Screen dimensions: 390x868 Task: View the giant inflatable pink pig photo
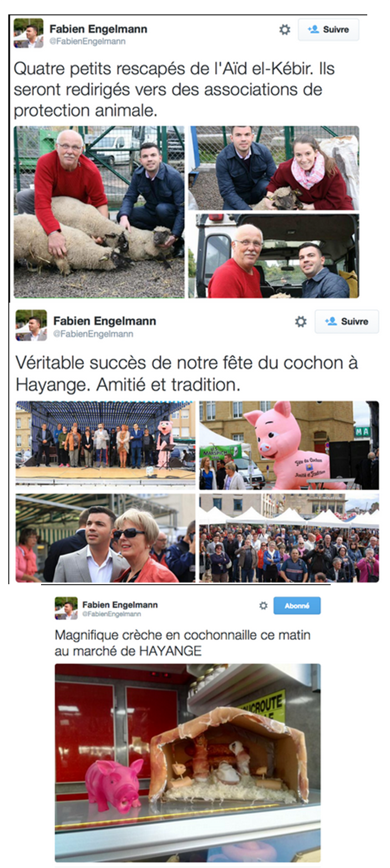(289, 445)
